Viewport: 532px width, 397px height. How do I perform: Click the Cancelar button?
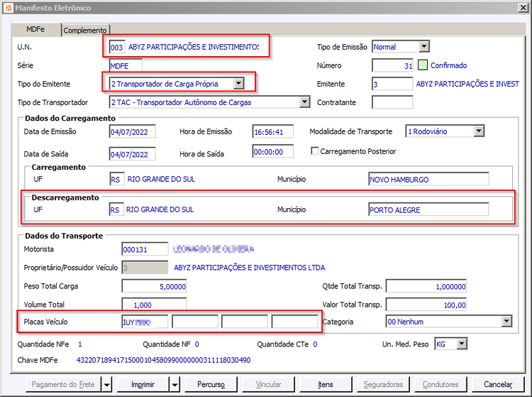498,384
